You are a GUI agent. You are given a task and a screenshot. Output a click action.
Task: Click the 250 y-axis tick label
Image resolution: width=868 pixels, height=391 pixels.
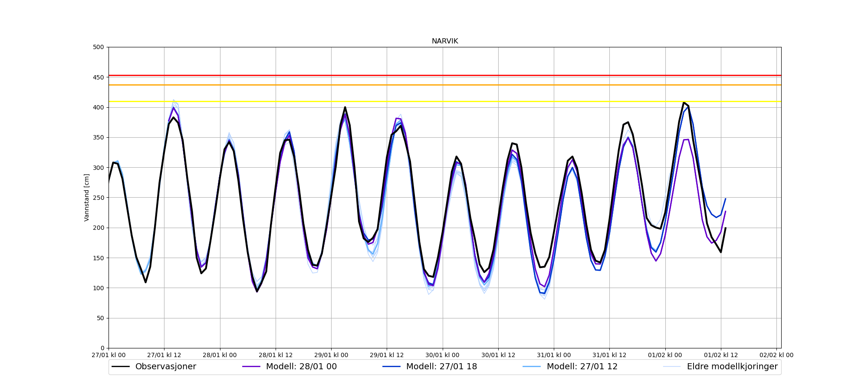(99, 198)
